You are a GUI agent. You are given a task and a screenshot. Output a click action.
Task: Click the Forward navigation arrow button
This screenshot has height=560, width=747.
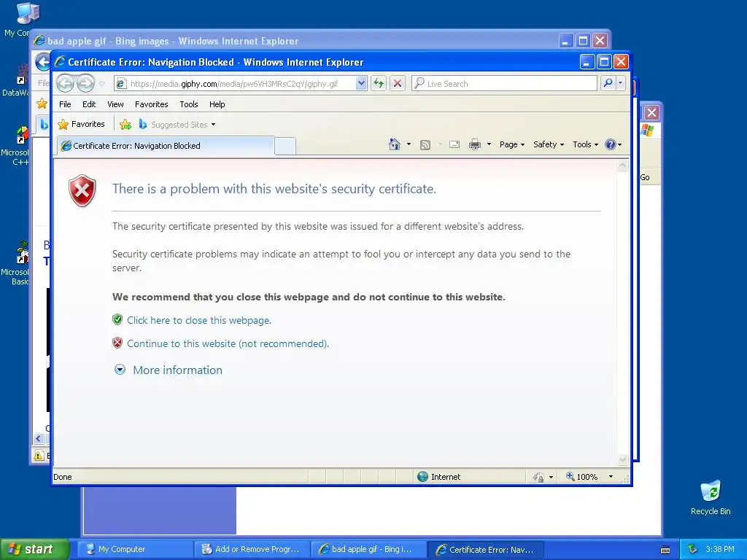(x=86, y=84)
